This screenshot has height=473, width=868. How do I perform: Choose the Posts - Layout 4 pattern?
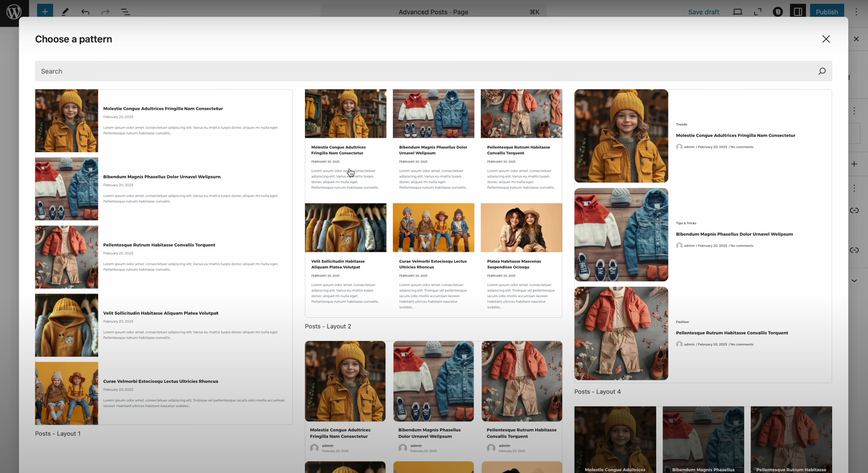pos(703,236)
